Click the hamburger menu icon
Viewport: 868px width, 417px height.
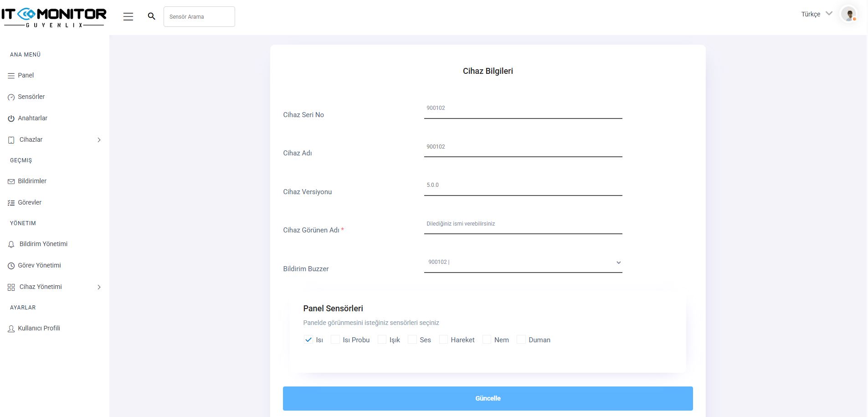click(128, 17)
